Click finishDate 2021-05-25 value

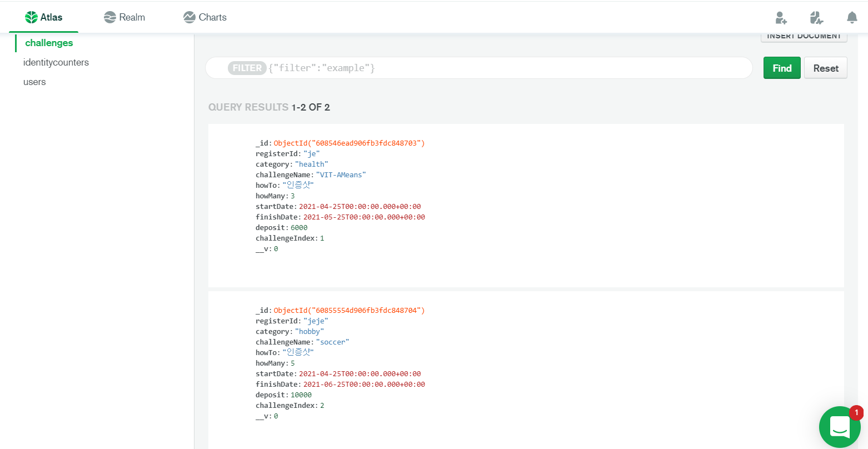click(364, 217)
